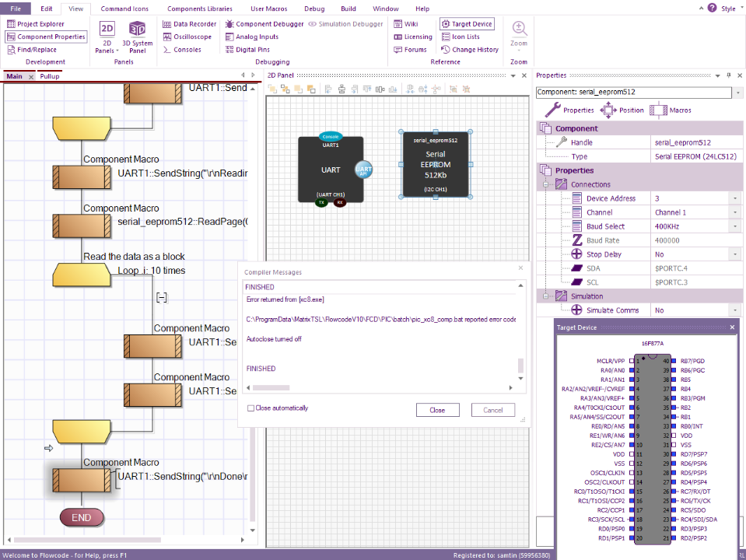Viewport: 746px width, 560px height.
Task: Select the UART component block
Action: pyautogui.click(x=331, y=170)
